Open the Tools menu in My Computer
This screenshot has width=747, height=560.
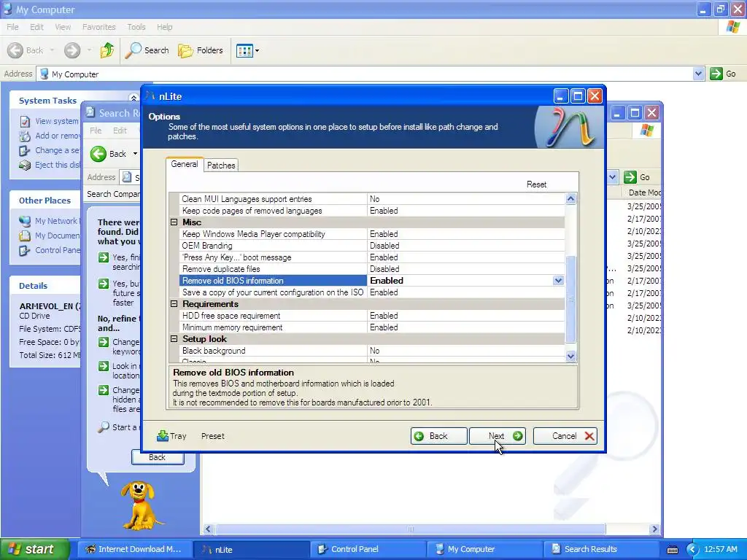136,27
